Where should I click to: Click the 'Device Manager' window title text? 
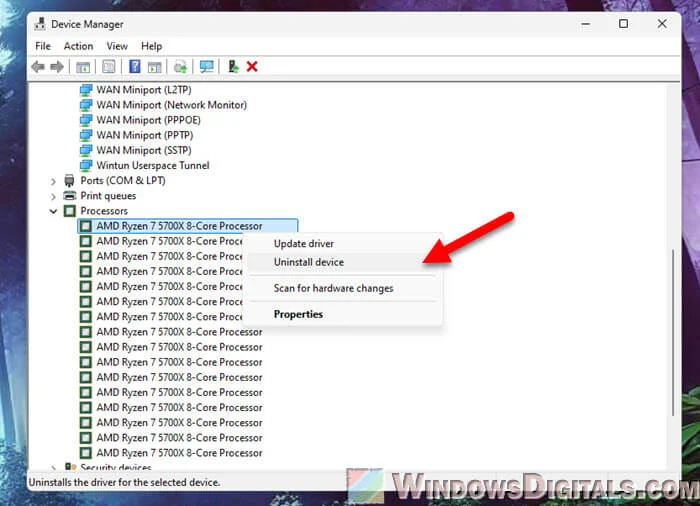coord(87,24)
